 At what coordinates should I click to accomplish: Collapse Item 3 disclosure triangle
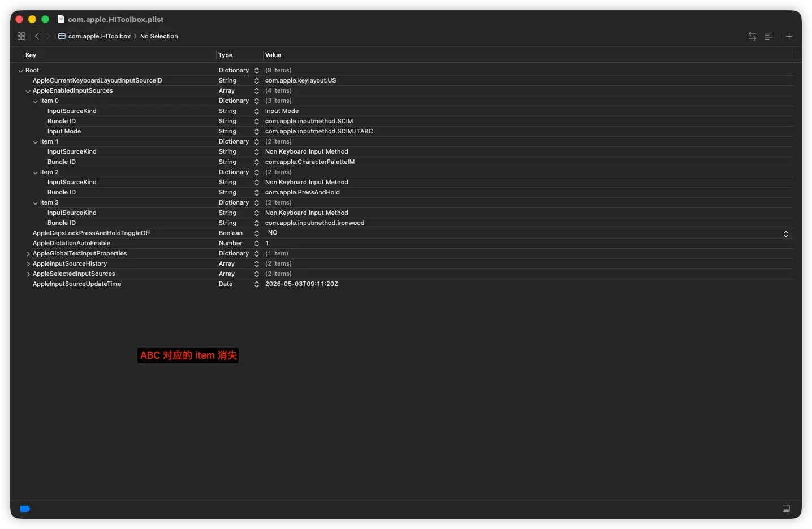[x=36, y=203]
